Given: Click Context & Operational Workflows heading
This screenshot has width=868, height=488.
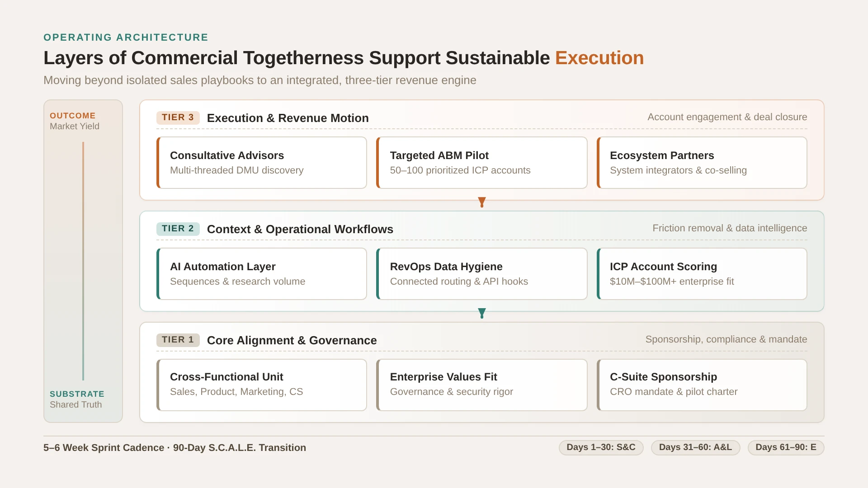Looking at the screenshot, I should 300,229.
